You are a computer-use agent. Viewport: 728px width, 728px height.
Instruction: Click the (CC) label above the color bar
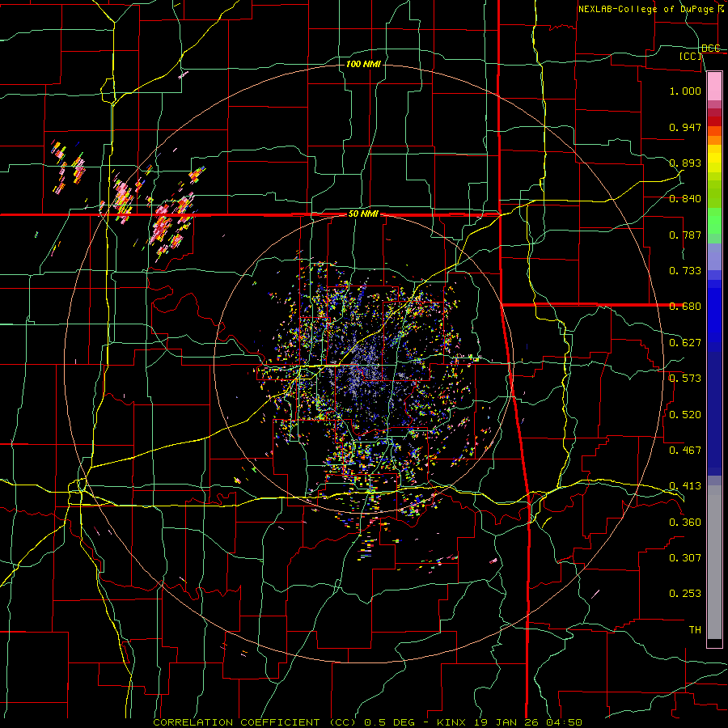pyautogui.click(x=691, y=56)
